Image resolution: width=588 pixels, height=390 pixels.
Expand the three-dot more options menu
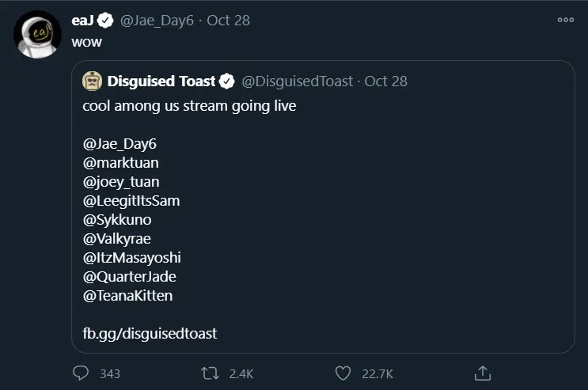(x=565, y=20)
